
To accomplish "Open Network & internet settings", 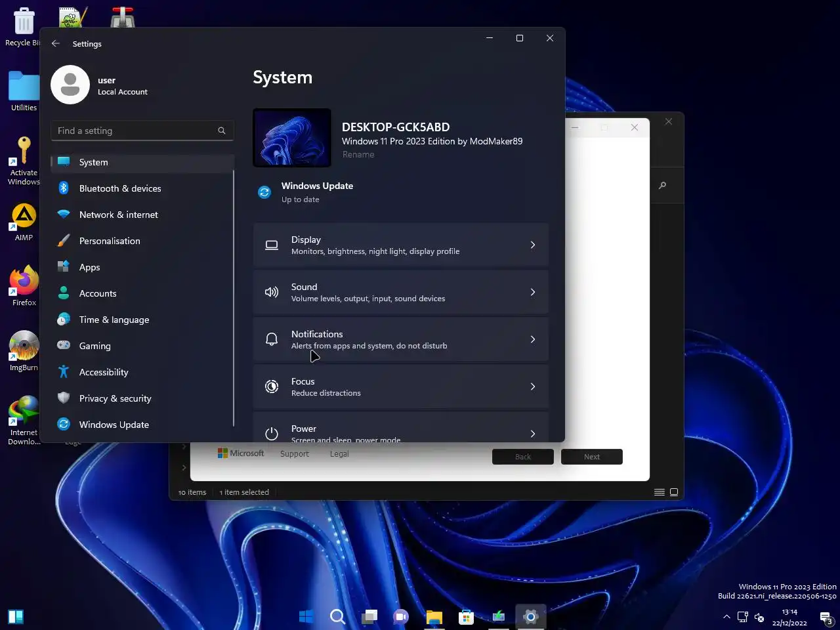I will click(142, 215).
